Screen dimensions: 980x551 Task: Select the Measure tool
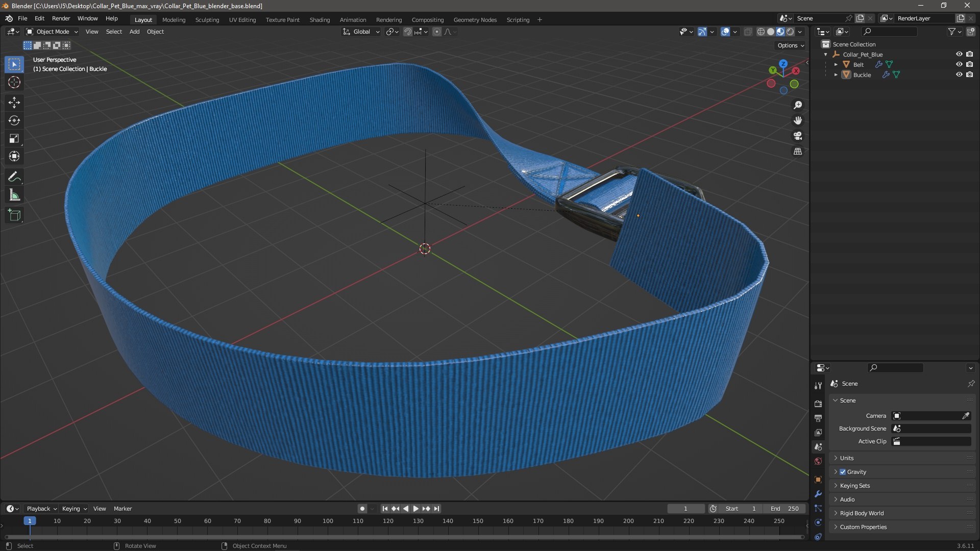point(14,195)
